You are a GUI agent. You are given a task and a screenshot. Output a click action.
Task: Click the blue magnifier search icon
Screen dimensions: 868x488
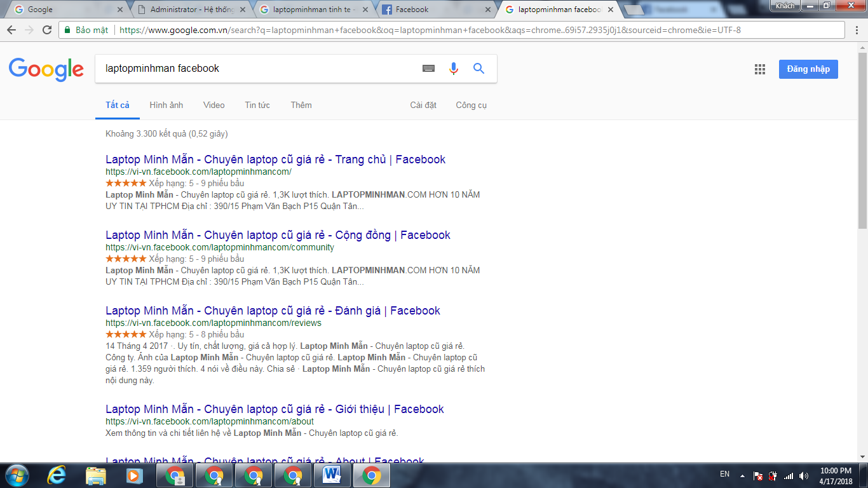click(x=479, y=69)
